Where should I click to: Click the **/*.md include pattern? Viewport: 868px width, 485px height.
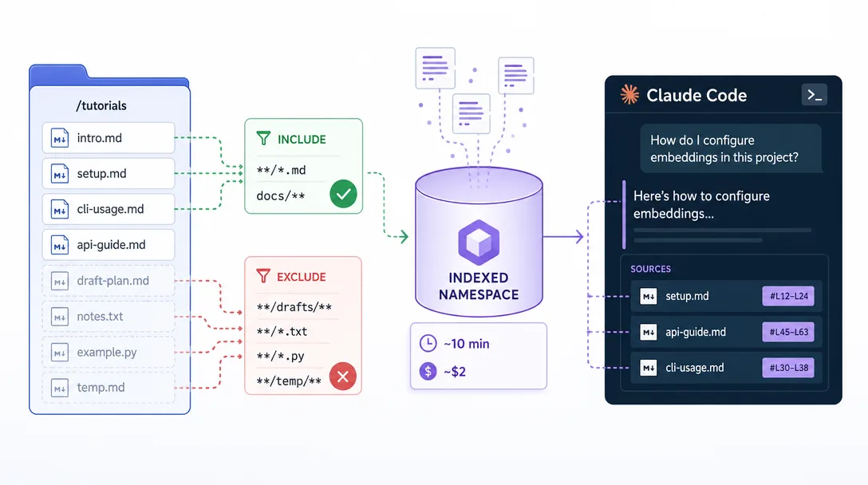click(x=281, y=170)
